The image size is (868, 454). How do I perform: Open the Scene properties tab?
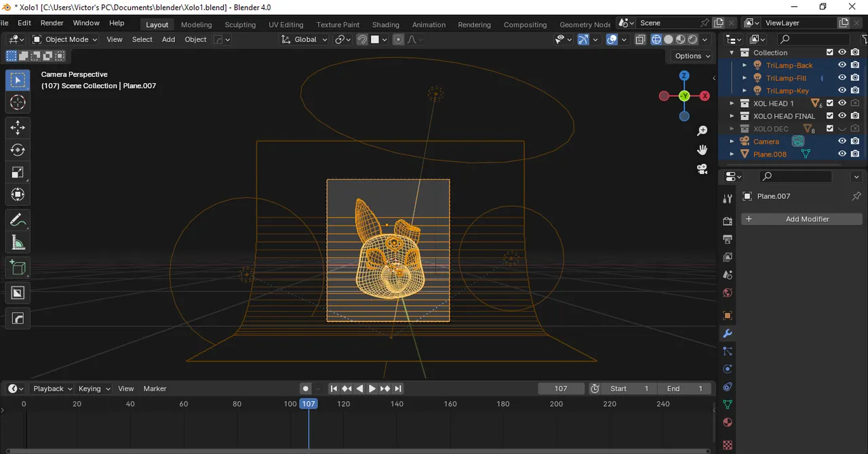point(728,275)
